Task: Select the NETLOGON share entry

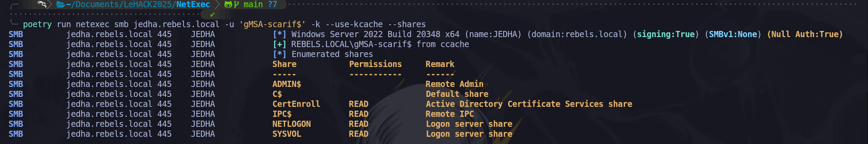Action: point(291,124)
